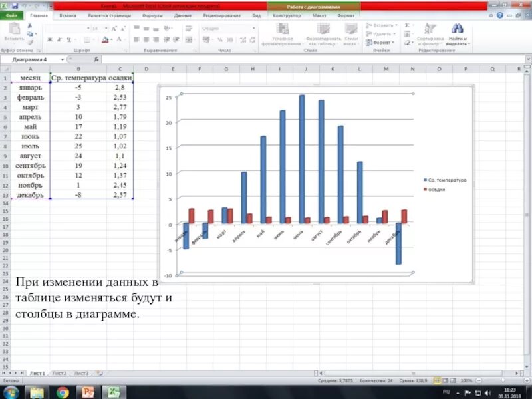Cut selection with the scissors icon
Screen dimensions: 532x399
[30, 25]
